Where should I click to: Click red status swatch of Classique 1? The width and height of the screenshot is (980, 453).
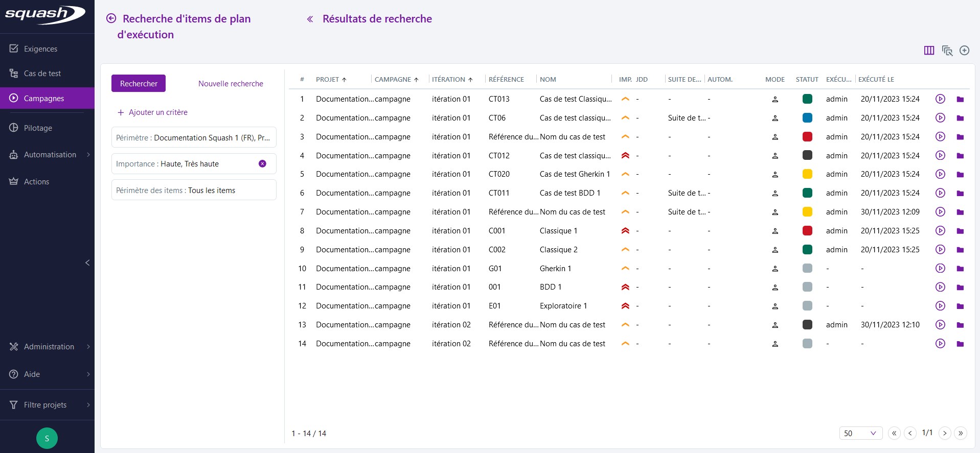[x=808, y=231]
